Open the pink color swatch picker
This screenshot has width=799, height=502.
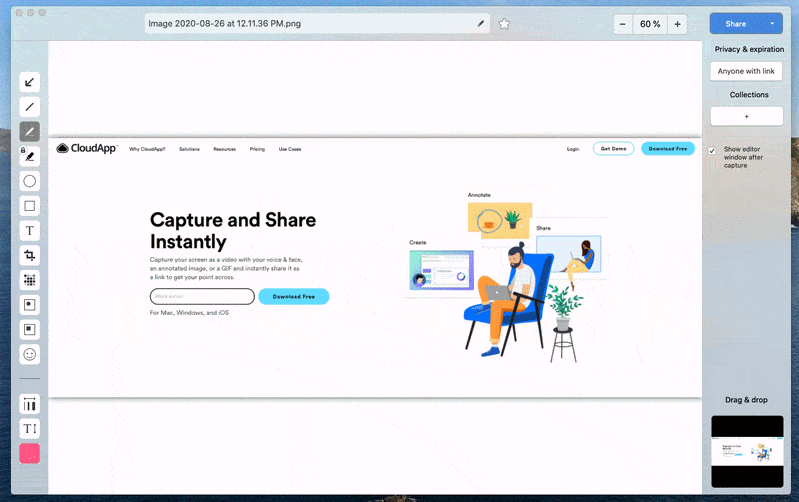pos(30,454)
